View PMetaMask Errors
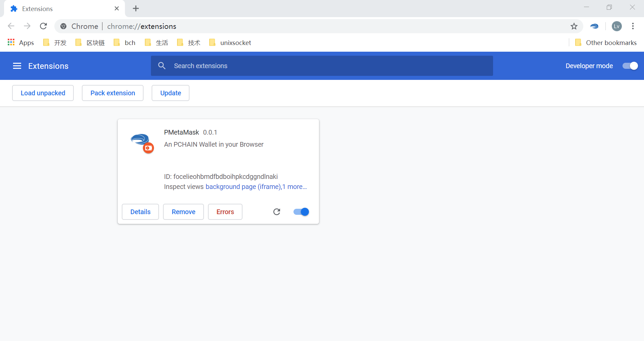Image resolution: width=644 pixels, height=341 pixels. tap(225, 212)
